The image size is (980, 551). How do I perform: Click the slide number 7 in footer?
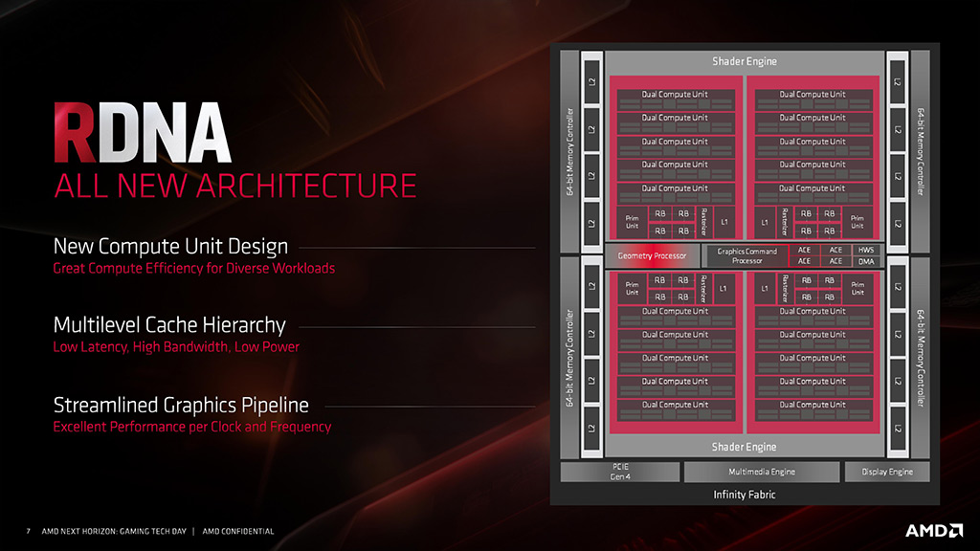(x=29, y=531)
